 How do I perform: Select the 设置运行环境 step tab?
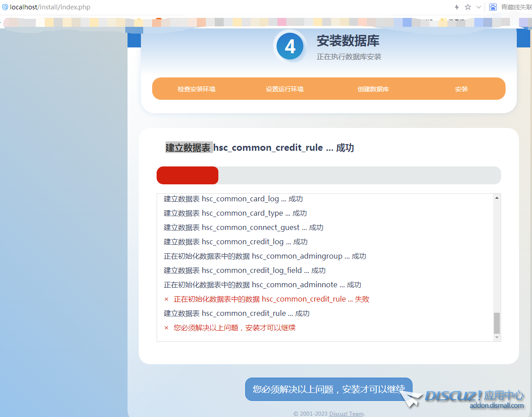point(285,89)
